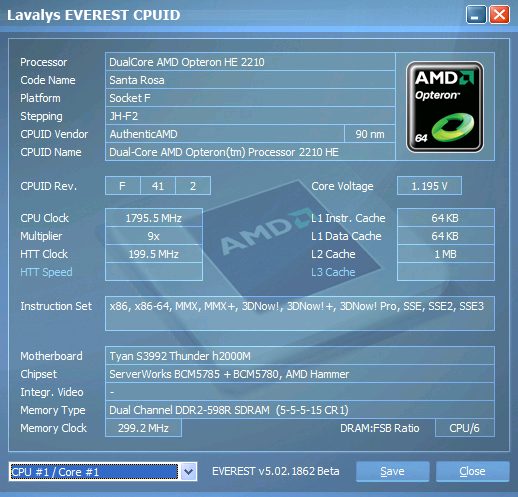Close window using red X button
518x497 pixels.
[499, 15]
